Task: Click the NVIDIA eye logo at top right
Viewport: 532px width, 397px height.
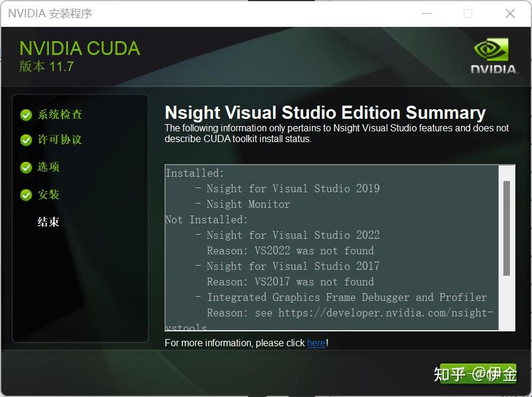Action: 491,51
